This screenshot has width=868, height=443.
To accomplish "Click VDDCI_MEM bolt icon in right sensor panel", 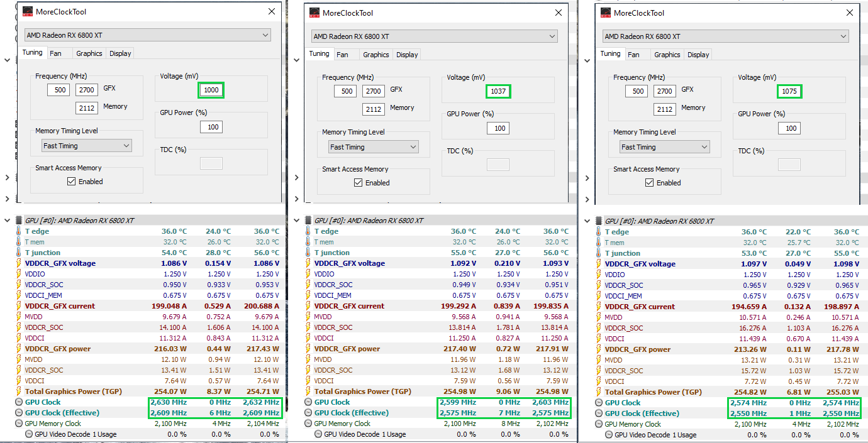I will coord(598,296).
